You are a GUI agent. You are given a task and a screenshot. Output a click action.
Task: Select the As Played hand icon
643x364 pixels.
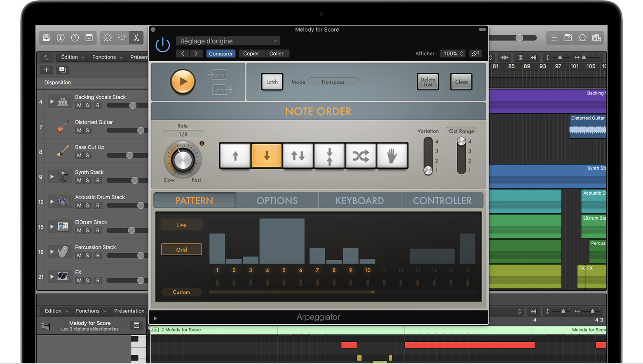(x=392, y=156)
